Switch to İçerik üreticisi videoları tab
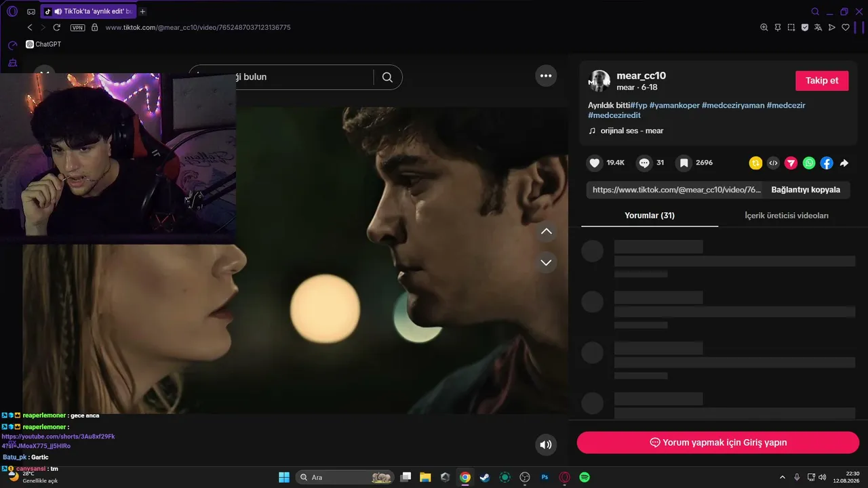Screen dimensions: 868x488 (787, 216)
